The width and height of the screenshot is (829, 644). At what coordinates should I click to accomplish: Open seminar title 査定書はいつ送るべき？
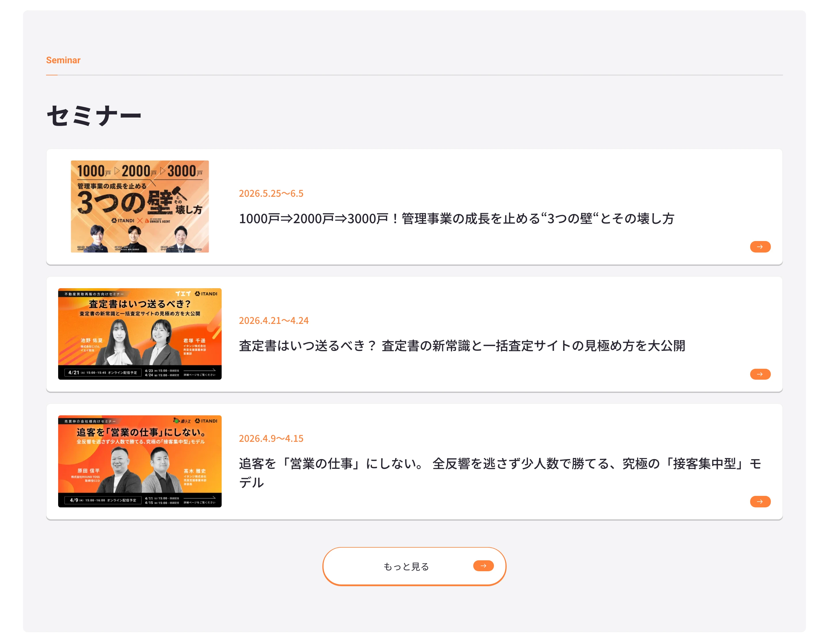[462, 345]
